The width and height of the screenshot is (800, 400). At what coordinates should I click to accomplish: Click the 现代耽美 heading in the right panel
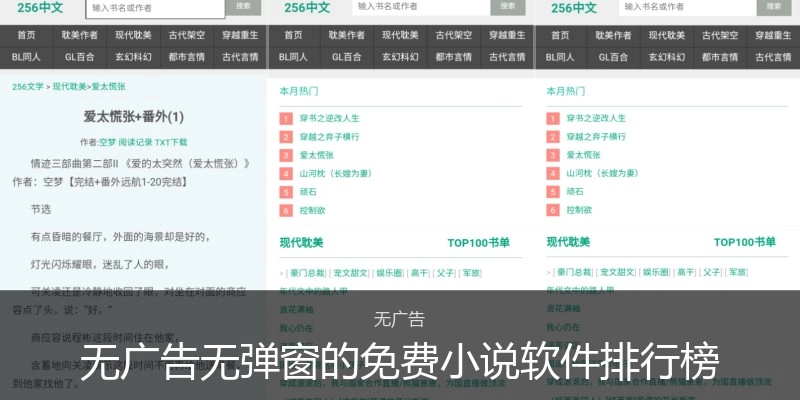pyautogui.click(x=568, y=242)
